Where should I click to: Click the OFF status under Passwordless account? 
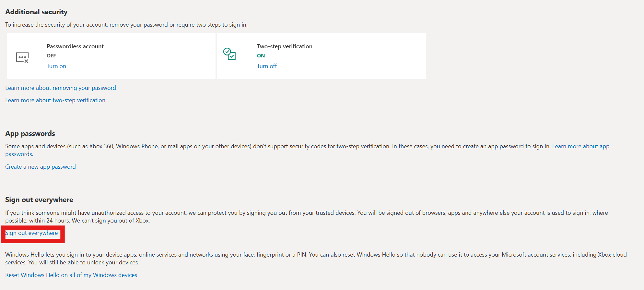[51, 56]
